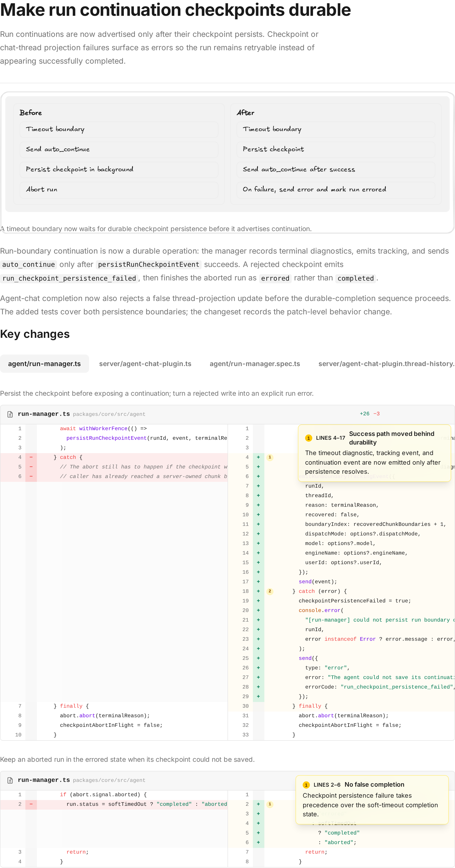Image resolution: width=455 pixels, height=868 pixels.
Task: Click annotation marker 1 beside added line 4
Action: coord(269,457)
